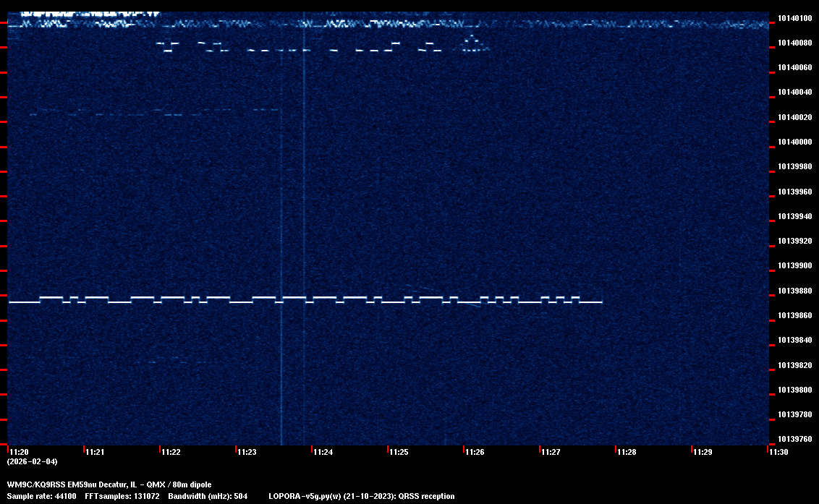
Task: Click the 11:23 time axis label
Action: (247, 452)
